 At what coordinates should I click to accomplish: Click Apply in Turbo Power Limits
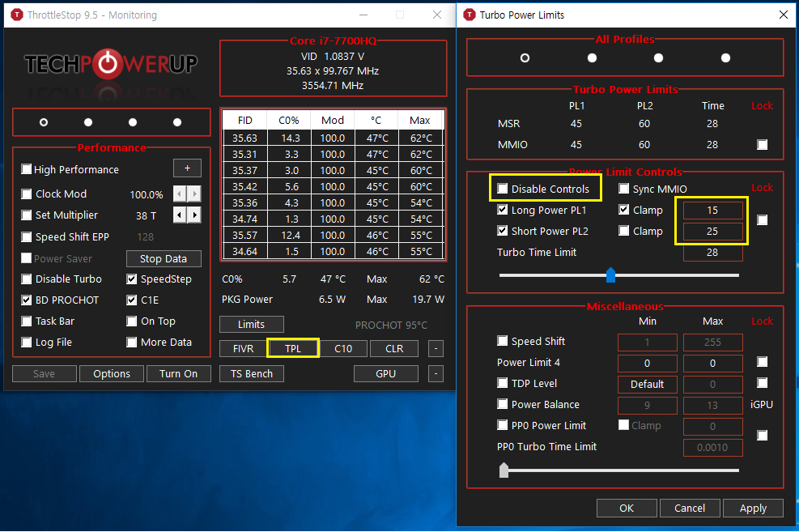tap(753, 508)
